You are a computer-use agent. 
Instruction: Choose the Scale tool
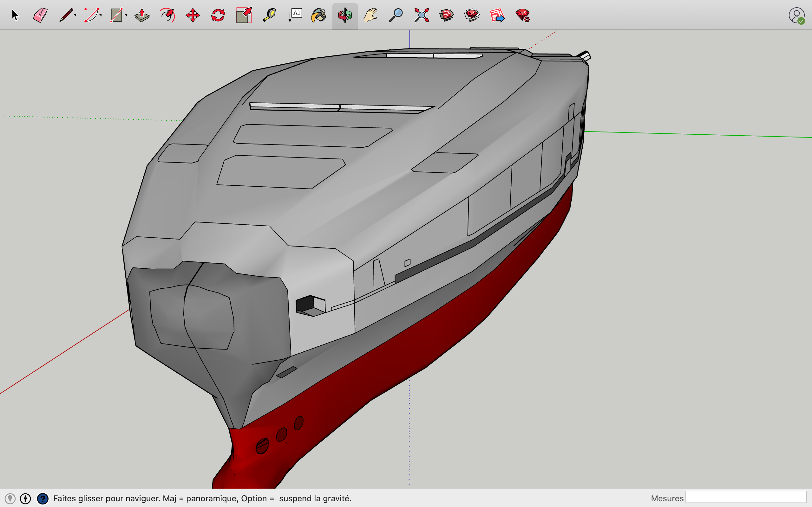click(244, 15)
